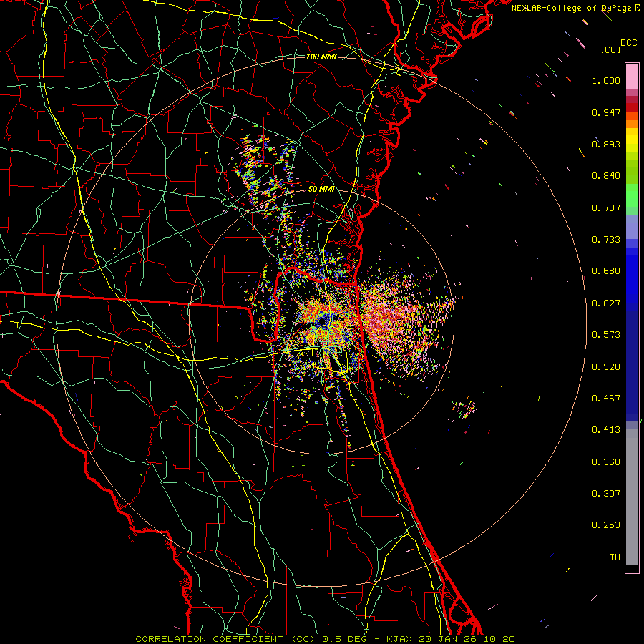Select the 0.893 color scale value
Viewport: 644px width, 644px height.
(606, 144)
